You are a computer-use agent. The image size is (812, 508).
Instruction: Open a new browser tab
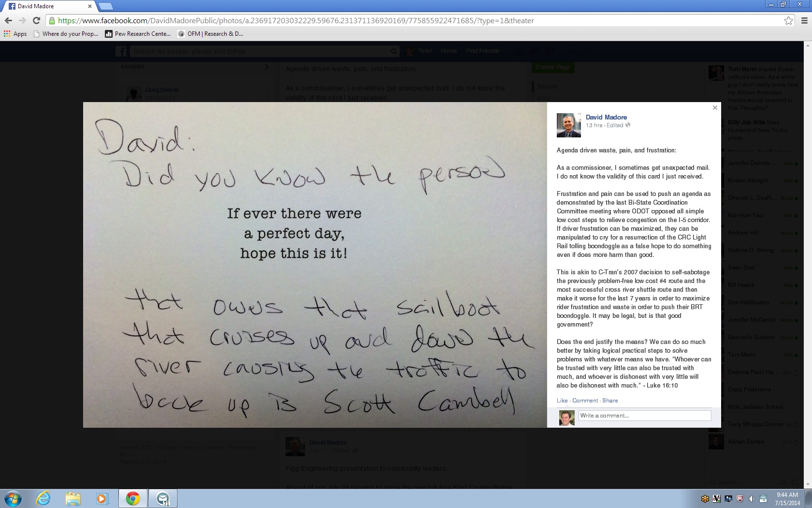point(105,6)
